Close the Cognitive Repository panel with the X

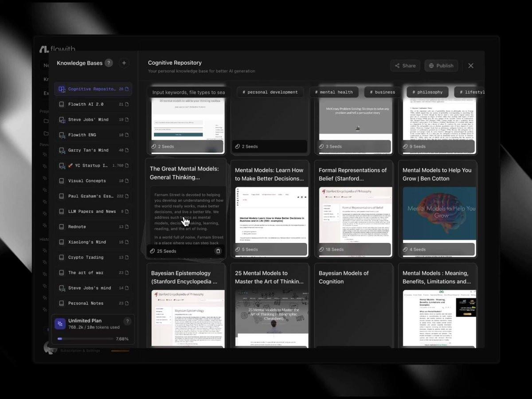point(471,66)
